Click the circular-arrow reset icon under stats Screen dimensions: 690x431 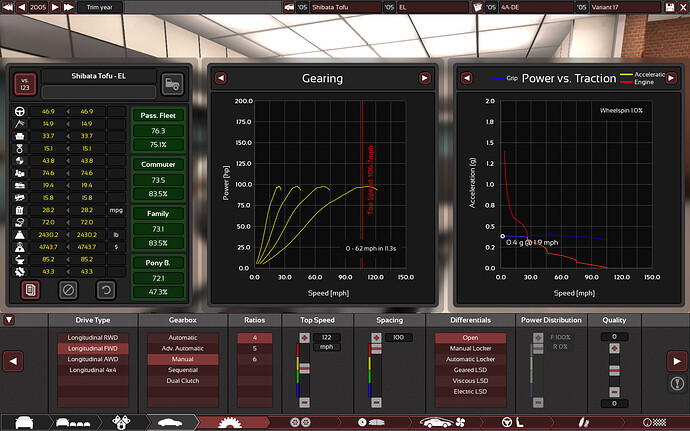[104, 290]
